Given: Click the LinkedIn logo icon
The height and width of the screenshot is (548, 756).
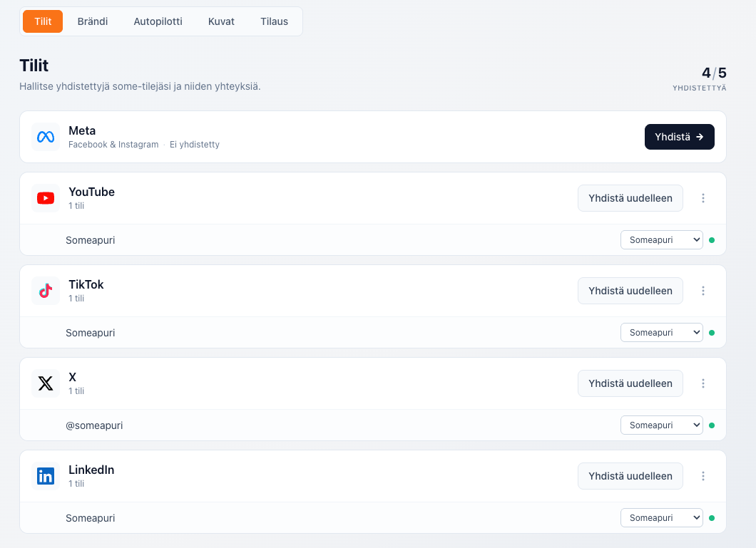Looking at the screenshot, I should click(46, 476).
